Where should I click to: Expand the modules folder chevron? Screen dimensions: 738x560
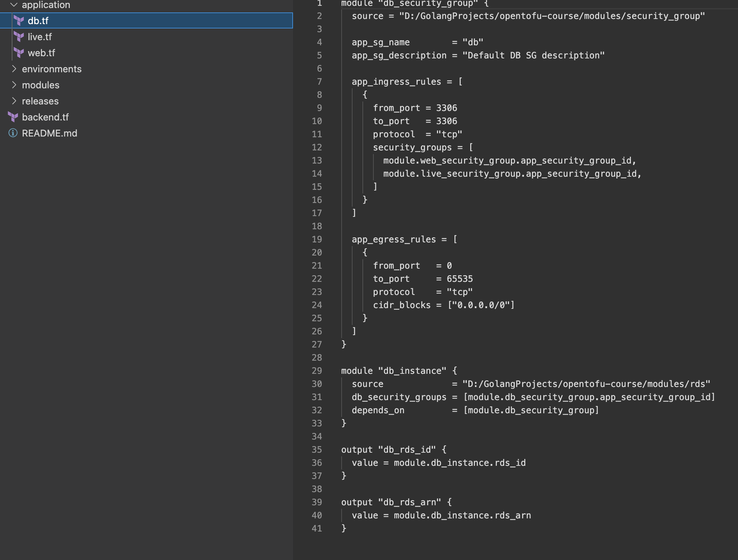tap(14, 85)
